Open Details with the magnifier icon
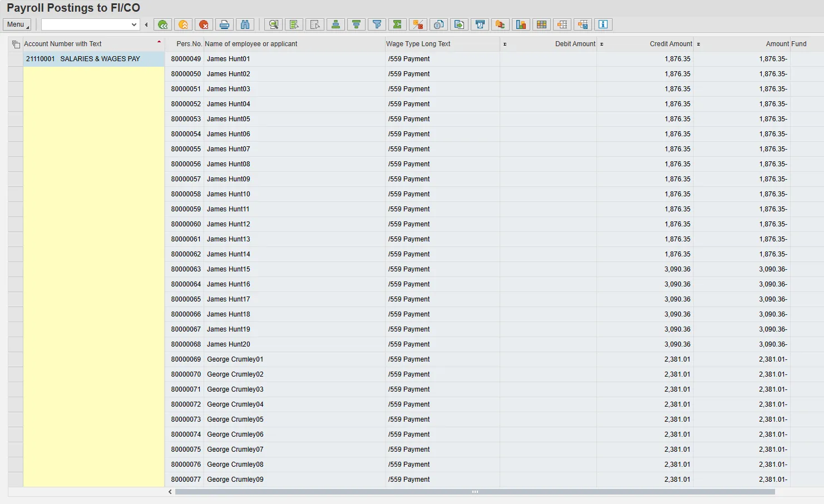This screenshot has width=824, height=504. (x=273, y=24)
